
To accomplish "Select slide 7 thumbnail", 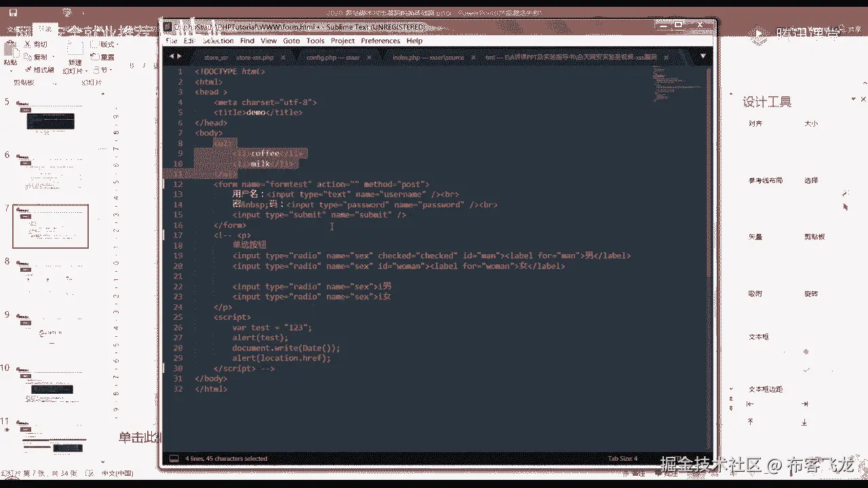I will tap(50, 226).
